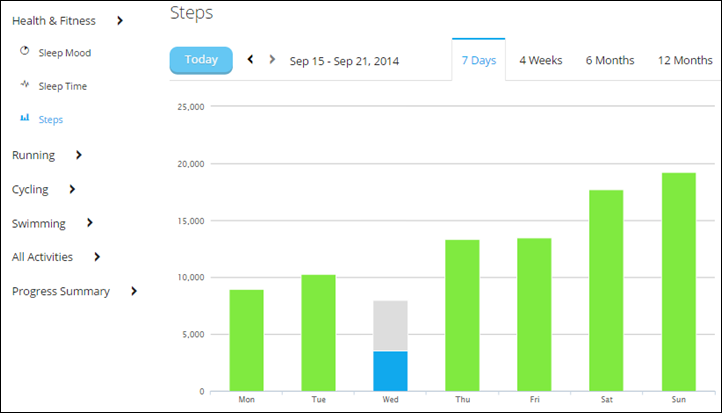722x413 pixels.
Task: Click the 15,000 axis label
Action: click(x=191, y=221)
